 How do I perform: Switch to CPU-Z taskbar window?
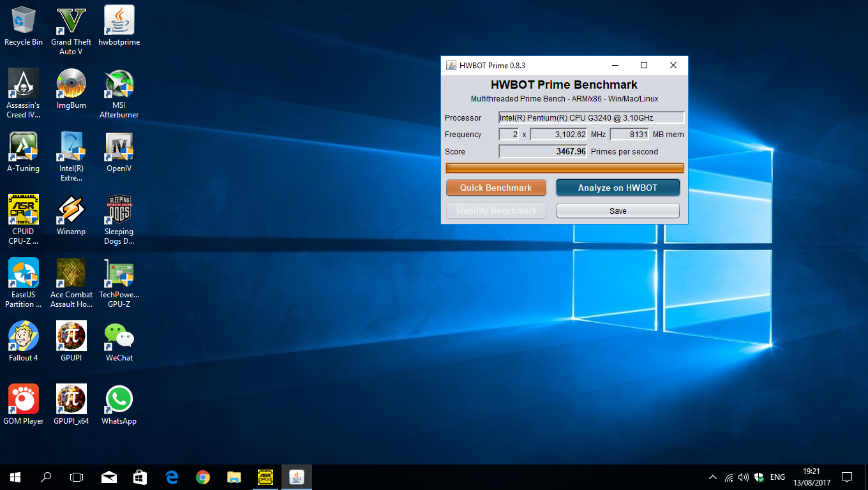[266, 477]
